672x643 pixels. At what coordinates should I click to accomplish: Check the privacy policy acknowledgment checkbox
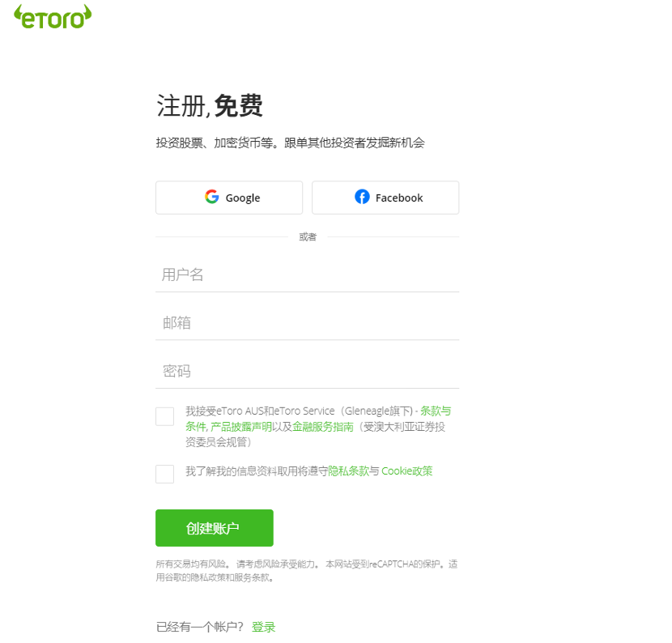164,474
